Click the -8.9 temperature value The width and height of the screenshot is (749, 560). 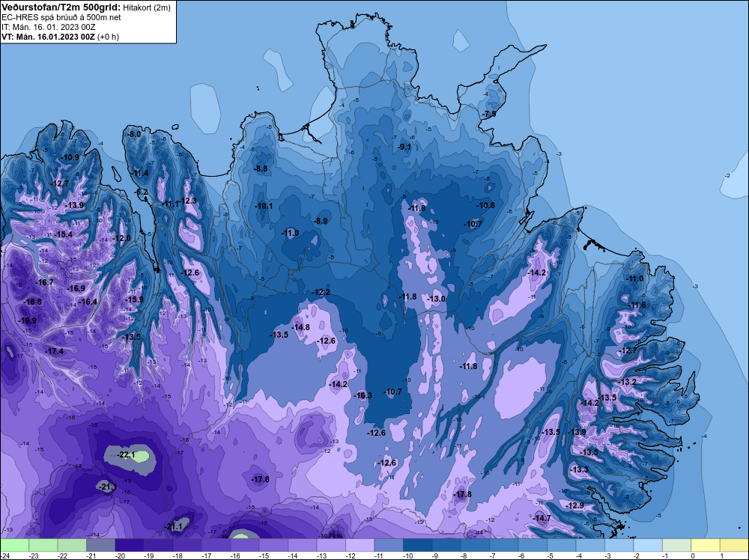[321, 221]
